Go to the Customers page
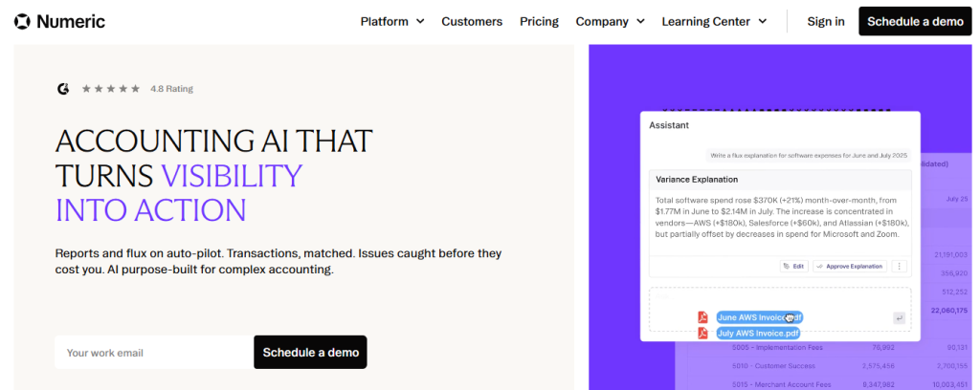 point(472,21)
